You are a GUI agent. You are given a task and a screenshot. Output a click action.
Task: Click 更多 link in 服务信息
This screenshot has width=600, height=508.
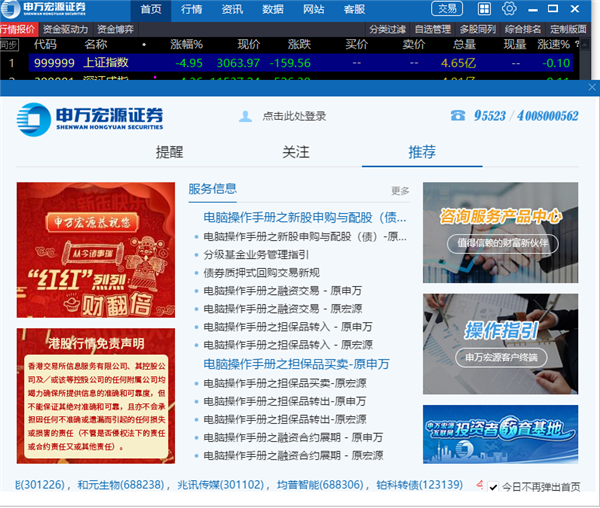pyautogui.click(x=400, y=190)
